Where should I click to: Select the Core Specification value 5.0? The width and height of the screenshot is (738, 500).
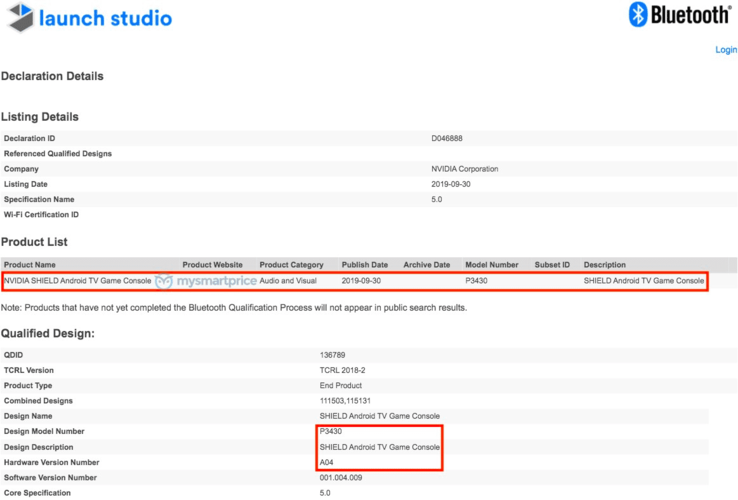[x=325, y=493]
